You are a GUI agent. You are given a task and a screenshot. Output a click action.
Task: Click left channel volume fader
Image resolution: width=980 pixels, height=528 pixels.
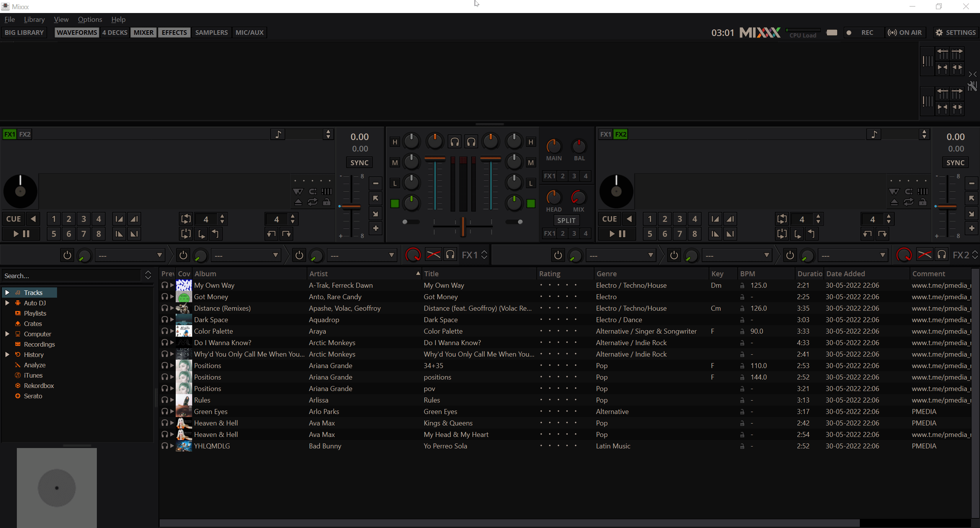(435, 158)
